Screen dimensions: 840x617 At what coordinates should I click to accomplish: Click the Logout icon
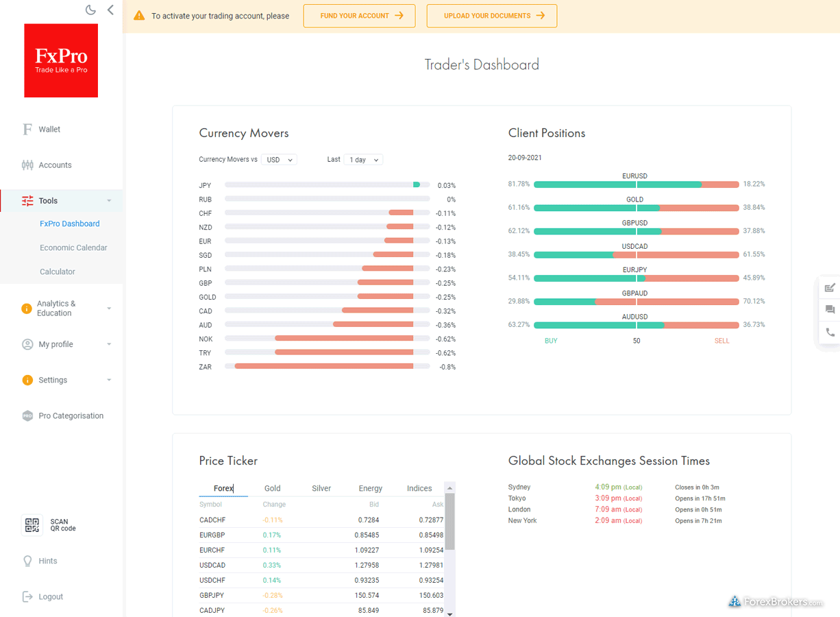(27, 596)
